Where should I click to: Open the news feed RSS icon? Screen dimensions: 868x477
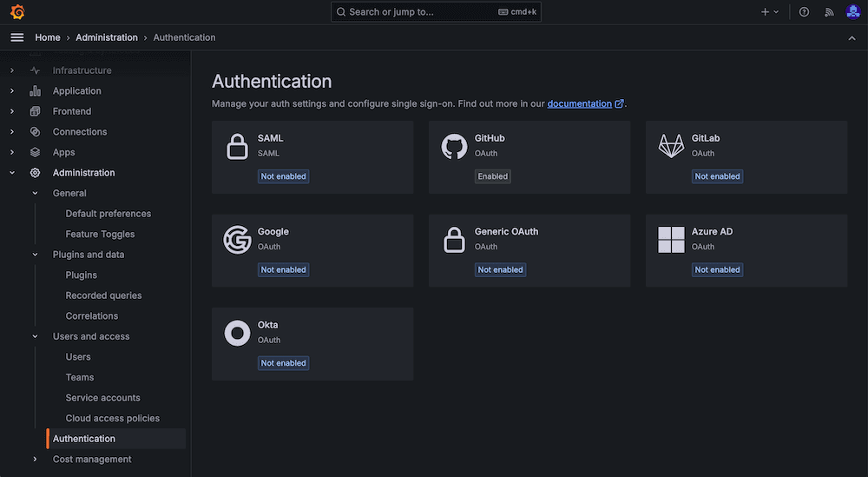click(829, 11)
